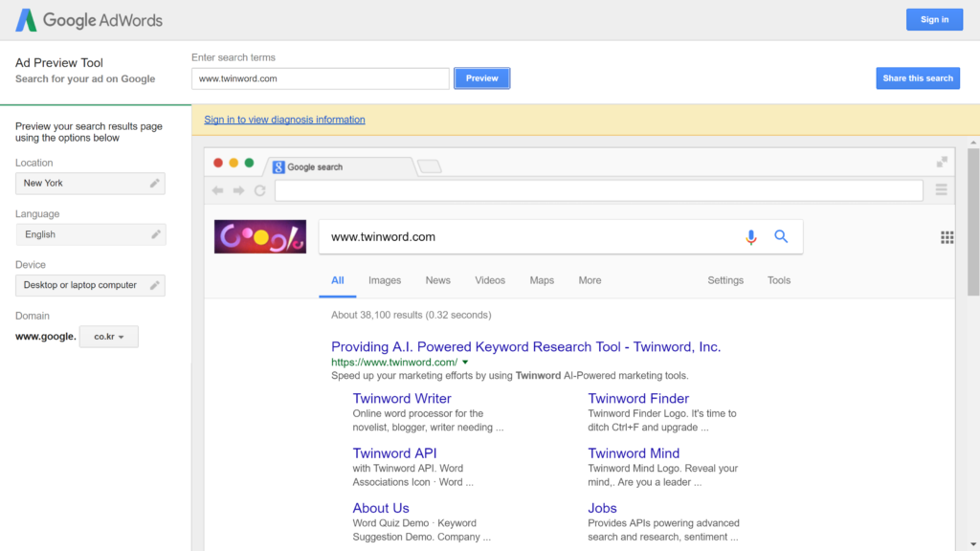Viewport: 980px width, 551px height.
Task: Open the More search menu
Action: tap(590, 280)
